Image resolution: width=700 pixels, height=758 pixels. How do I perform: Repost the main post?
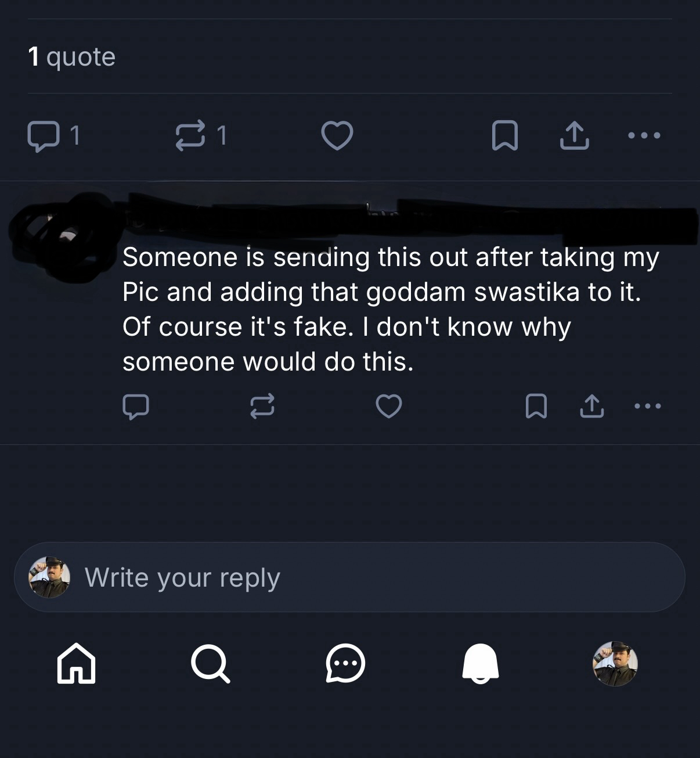point(190,136)
